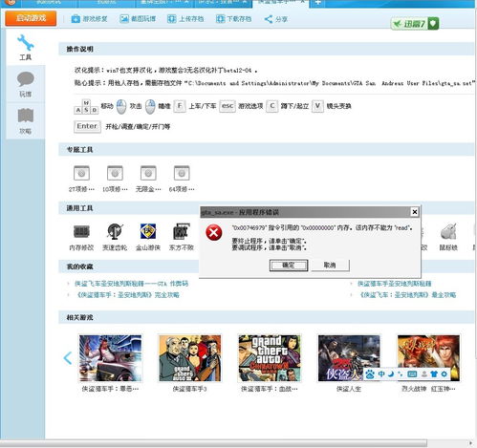Click 下载存档 download save

tap(233, 19)
